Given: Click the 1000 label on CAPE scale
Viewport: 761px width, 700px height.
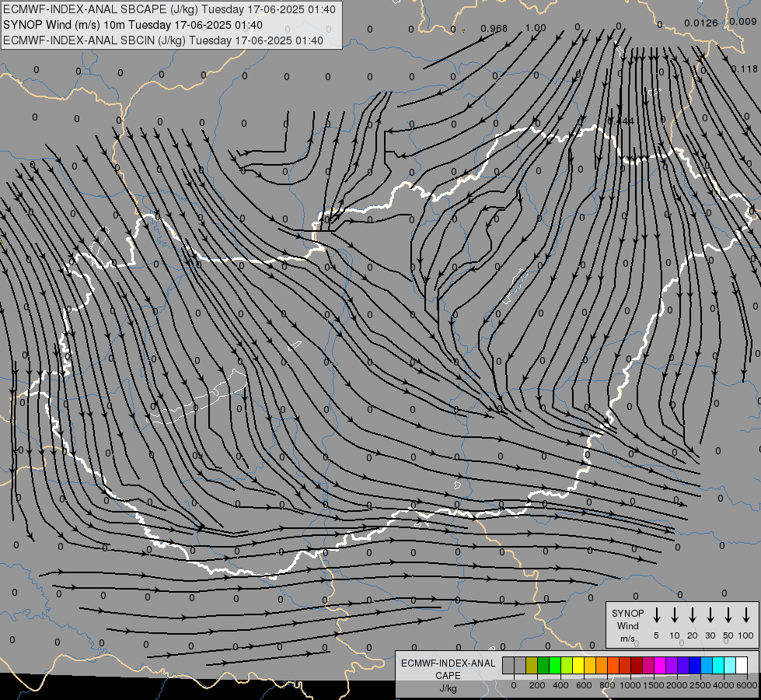Looking at the screenshot, I should (x=630, y=685).
